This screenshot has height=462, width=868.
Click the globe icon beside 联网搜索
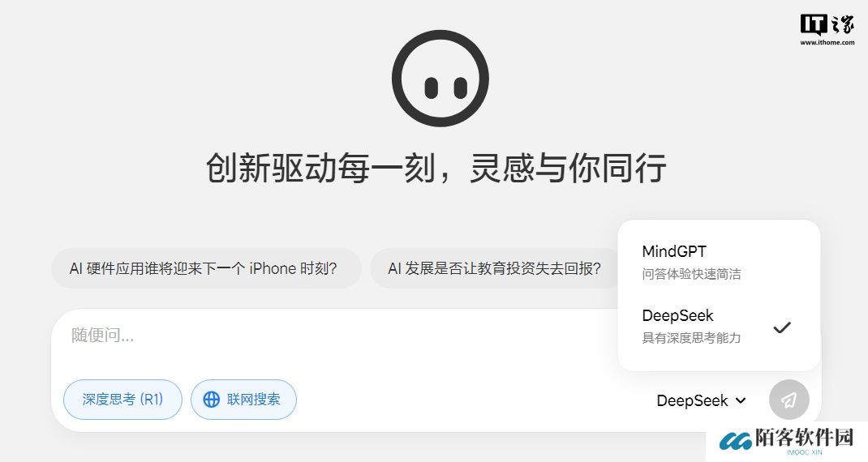click(x=212, y=400)
